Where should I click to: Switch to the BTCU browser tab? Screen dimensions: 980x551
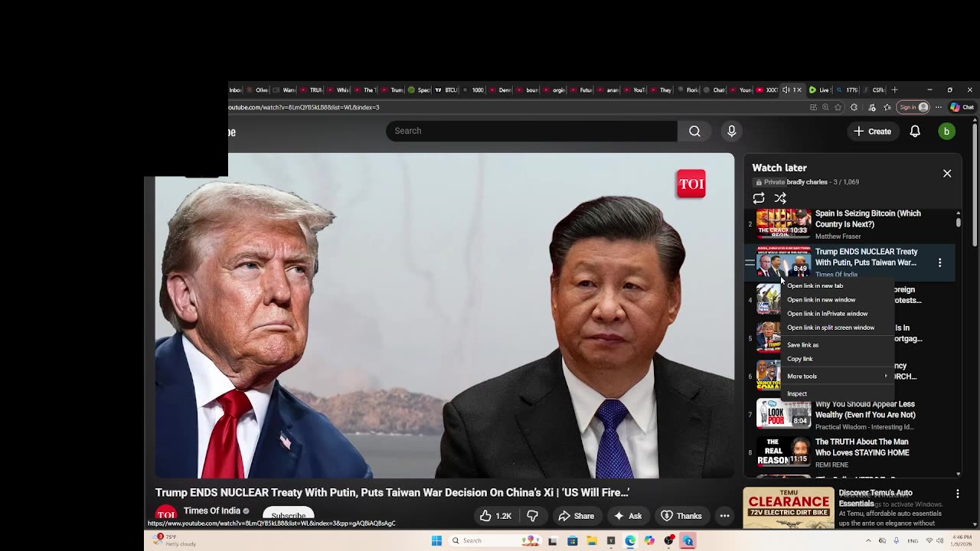pyautogui.click(x=446, y=90)
